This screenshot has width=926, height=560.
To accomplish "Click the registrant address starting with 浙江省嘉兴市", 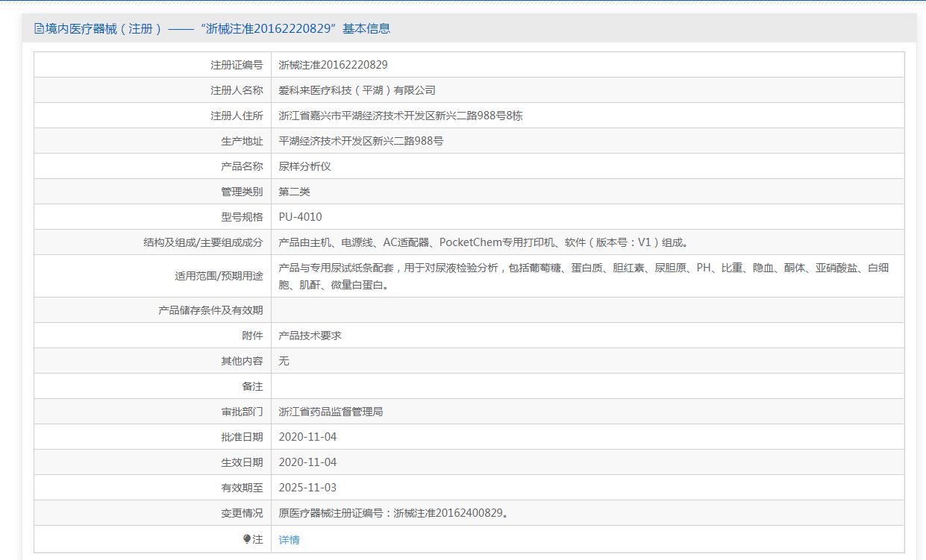I will [400, 116].
